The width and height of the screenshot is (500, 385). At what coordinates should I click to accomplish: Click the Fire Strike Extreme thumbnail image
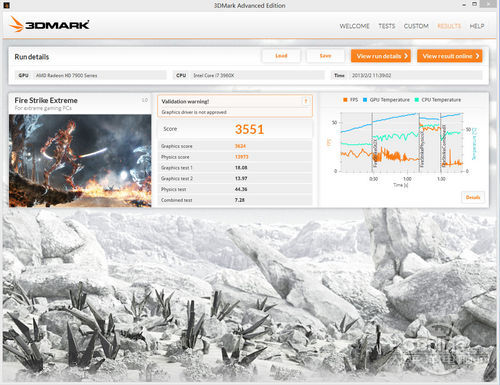(x=80, y=161)
